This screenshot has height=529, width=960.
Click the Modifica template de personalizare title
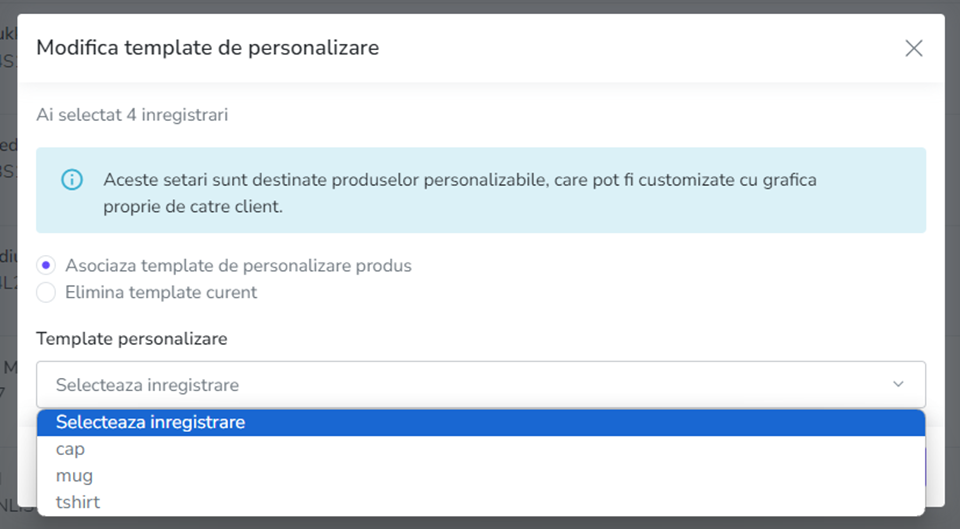tap(208, 48)
